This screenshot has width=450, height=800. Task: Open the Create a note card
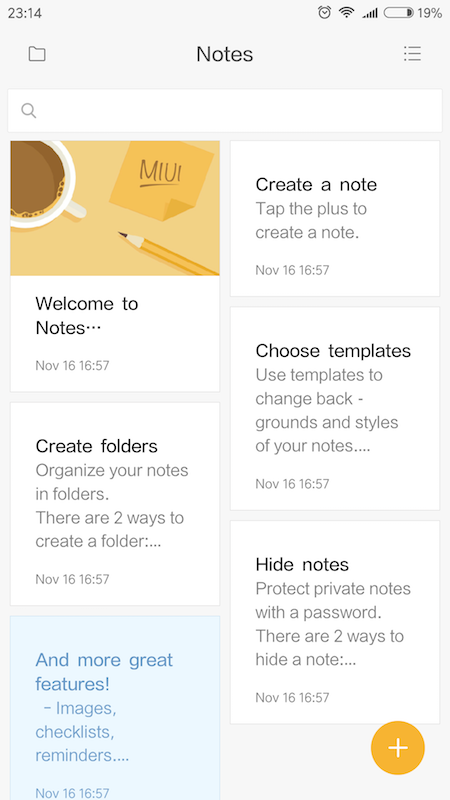[x=335, y=218]
